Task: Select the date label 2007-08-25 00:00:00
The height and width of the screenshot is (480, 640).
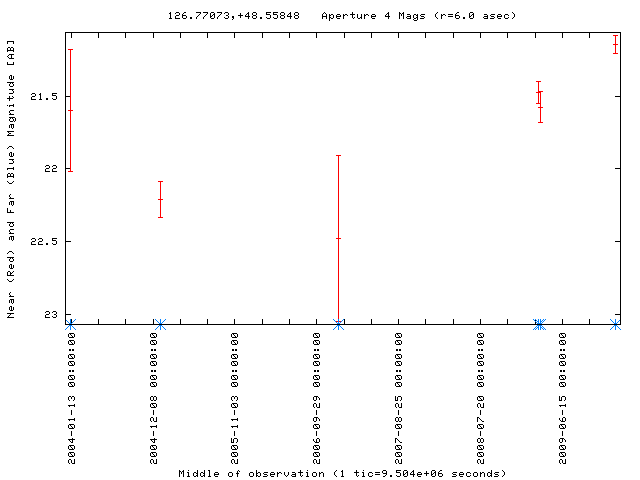Action: tap(398, 398)
